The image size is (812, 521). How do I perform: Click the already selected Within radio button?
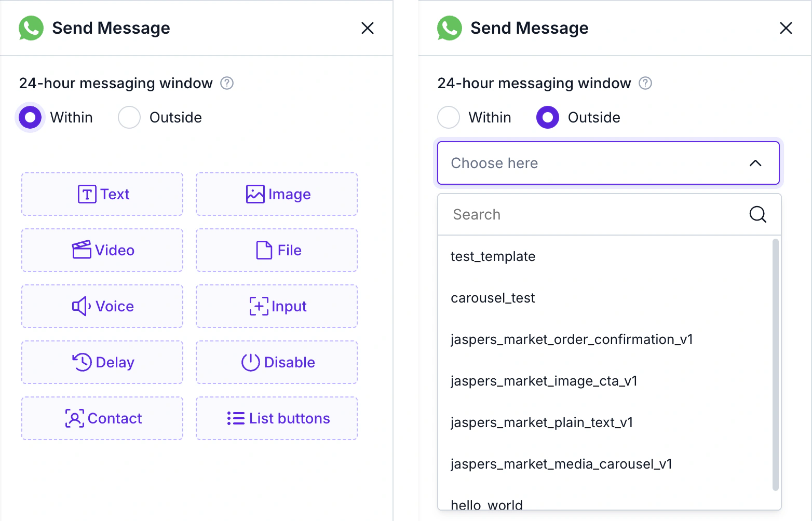tap(30, 117)
